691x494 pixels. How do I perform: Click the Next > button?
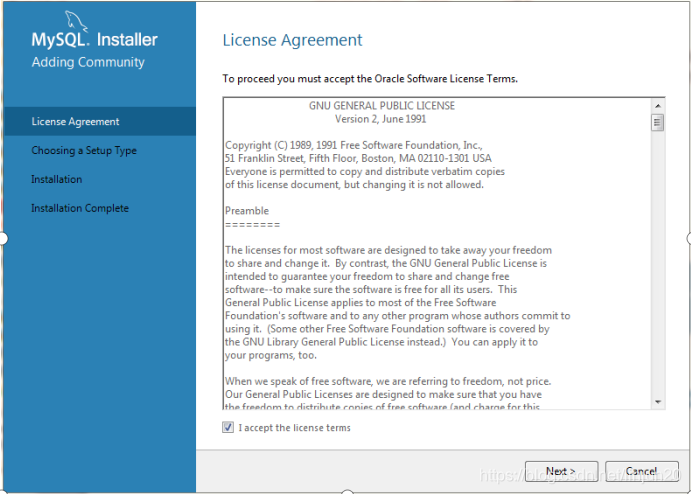tap(561, 471)
